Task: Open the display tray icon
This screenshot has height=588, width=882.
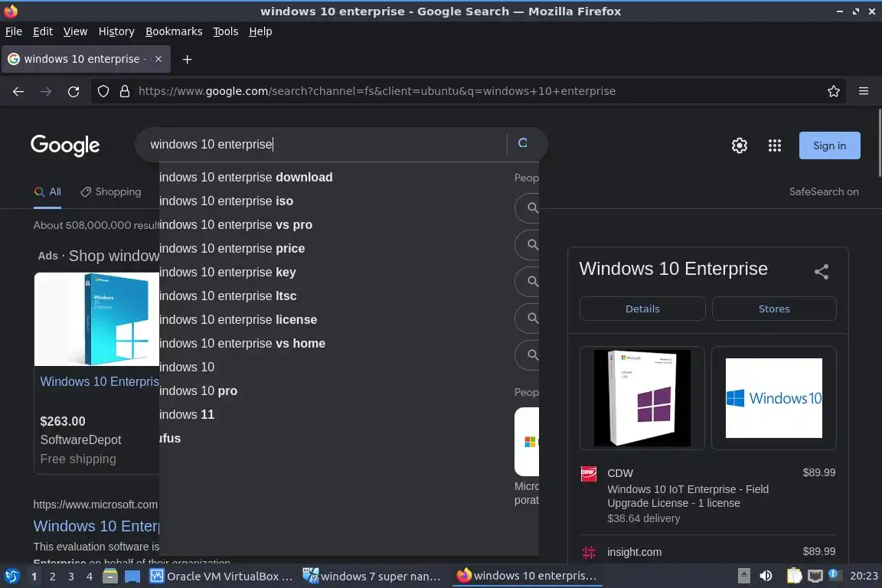Action: [815, 576]
